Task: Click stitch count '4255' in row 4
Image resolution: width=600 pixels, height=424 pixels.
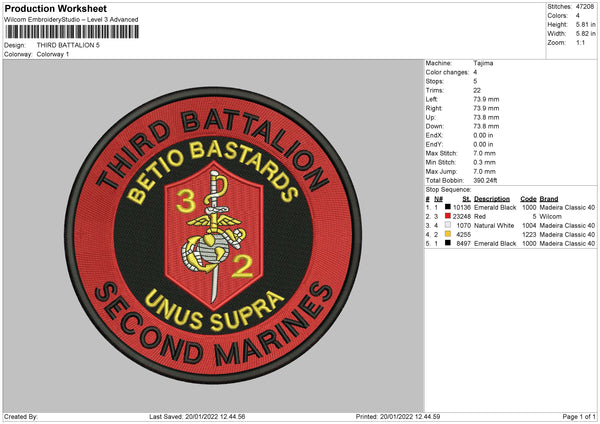Action: tap(463, 235)
